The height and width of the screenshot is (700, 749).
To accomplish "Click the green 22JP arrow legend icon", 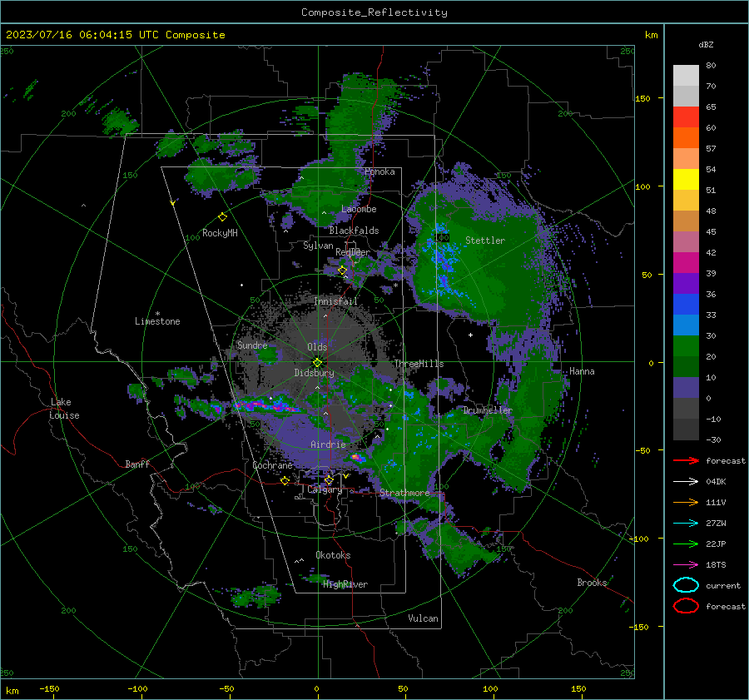I will point(686,544).
